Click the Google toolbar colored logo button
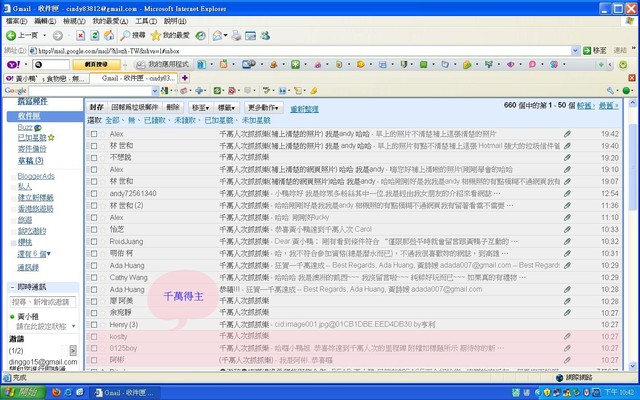The height and width of the screenshot is (400, 640). click(164, 91)
